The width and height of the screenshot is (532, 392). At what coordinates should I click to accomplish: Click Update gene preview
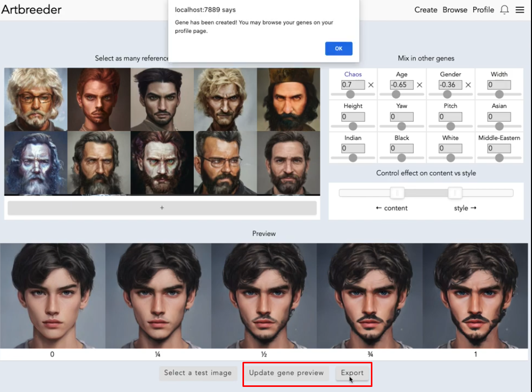tap(286, 373)
